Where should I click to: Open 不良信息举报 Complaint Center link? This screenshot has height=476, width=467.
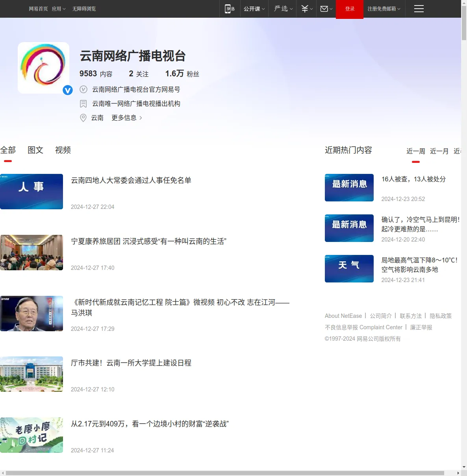click(x=363, y=327)
